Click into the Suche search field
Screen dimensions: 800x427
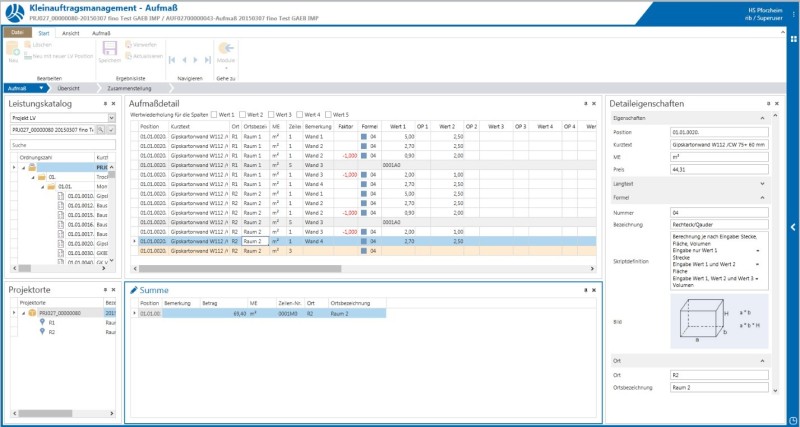[x=63, y=145]
